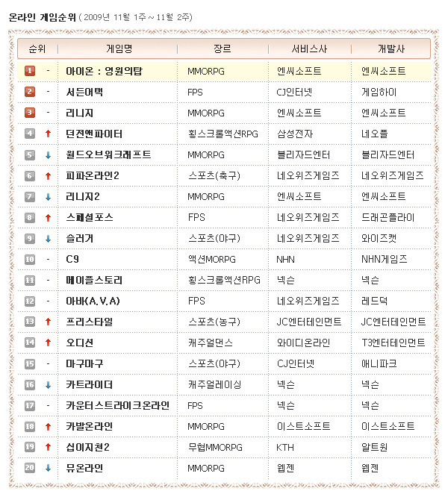This screenshot has width=448, height=497.
Task: Click the up arrow beside 프리스타일
Action: pos(48,322)
